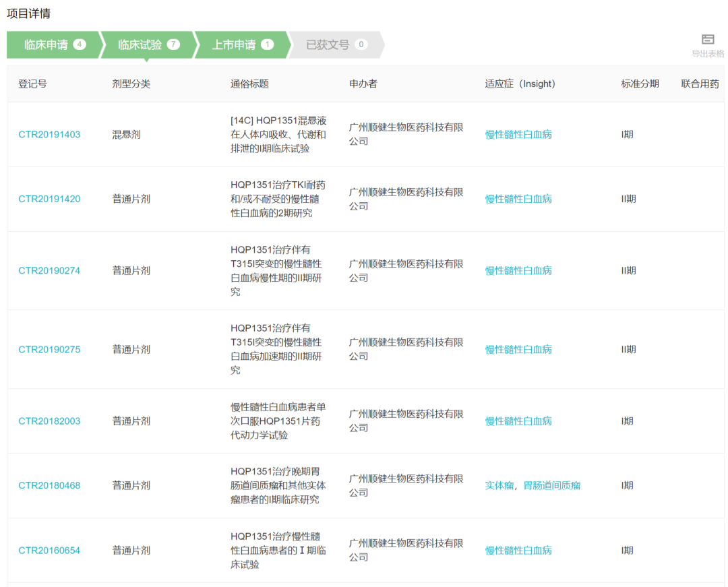Click sponsor 广州顺健生物 in CTR20182003 row

point(406,421)
